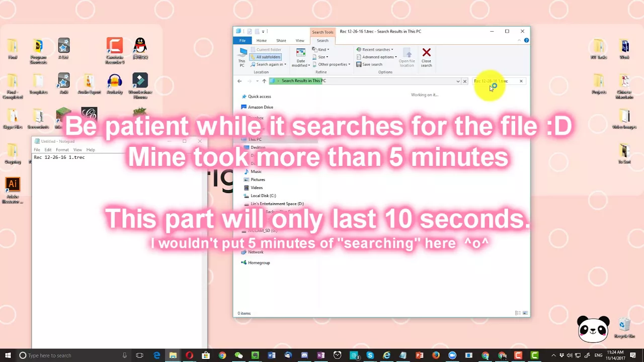Screen dimensions: 644x362
Task: Select Homegroup in navigation pane
Action: 256,262
